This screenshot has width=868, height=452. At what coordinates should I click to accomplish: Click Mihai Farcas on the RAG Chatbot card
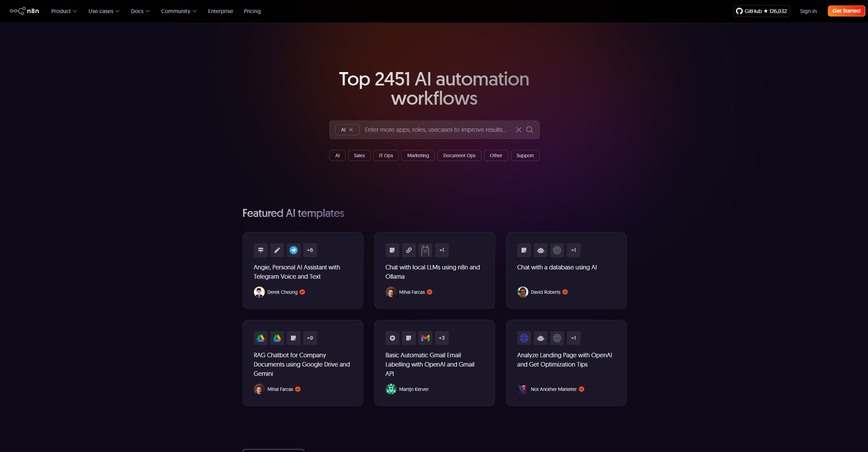(280, 389)
